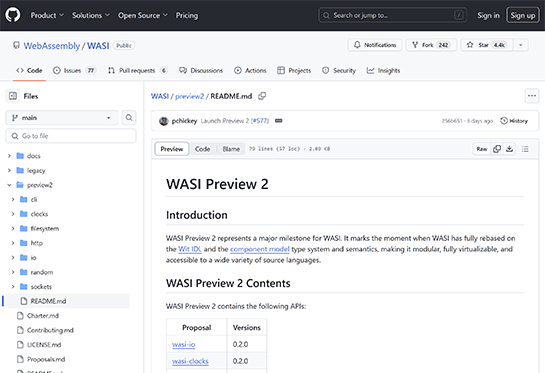Open pull request #577 link
This screenshot has height=373, width=545.
tap(260, 121)
